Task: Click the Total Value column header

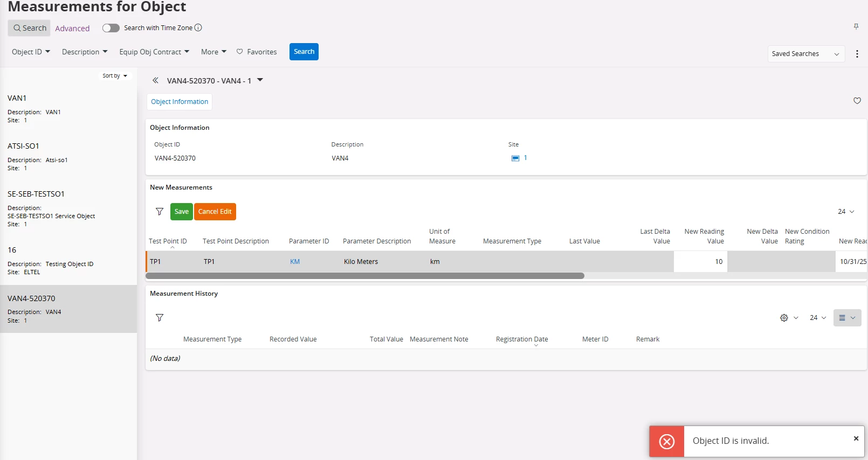Action: (x=386, y=339)
